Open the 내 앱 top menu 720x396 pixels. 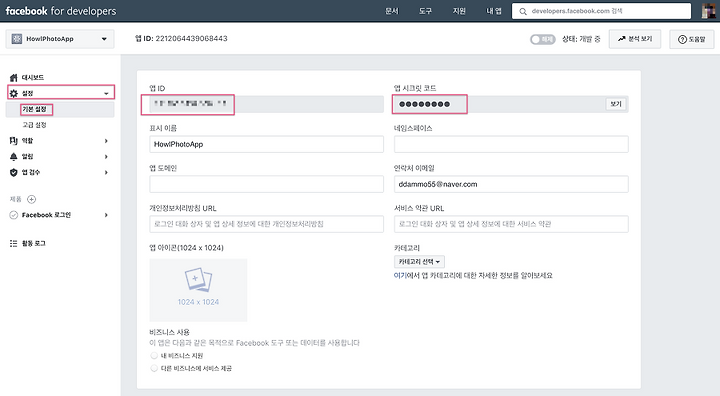click(494, 11)
